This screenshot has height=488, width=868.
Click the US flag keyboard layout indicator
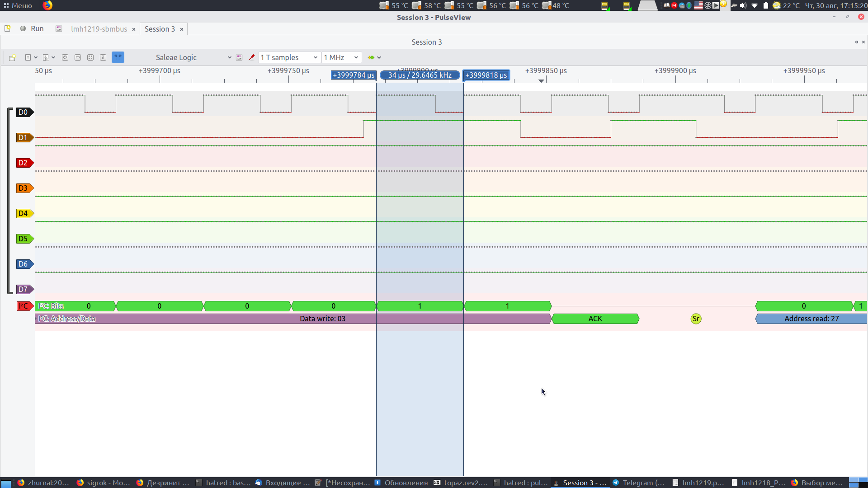point(698,5)
